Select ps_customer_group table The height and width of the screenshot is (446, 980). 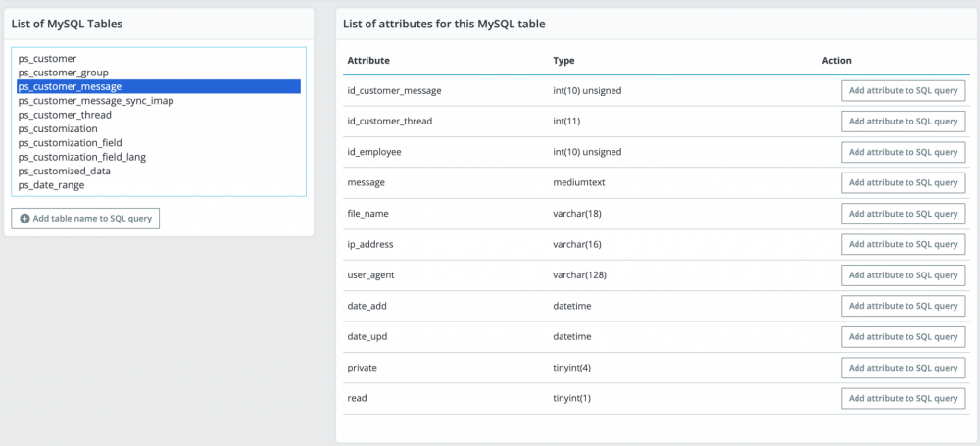[x=63, y=73]
